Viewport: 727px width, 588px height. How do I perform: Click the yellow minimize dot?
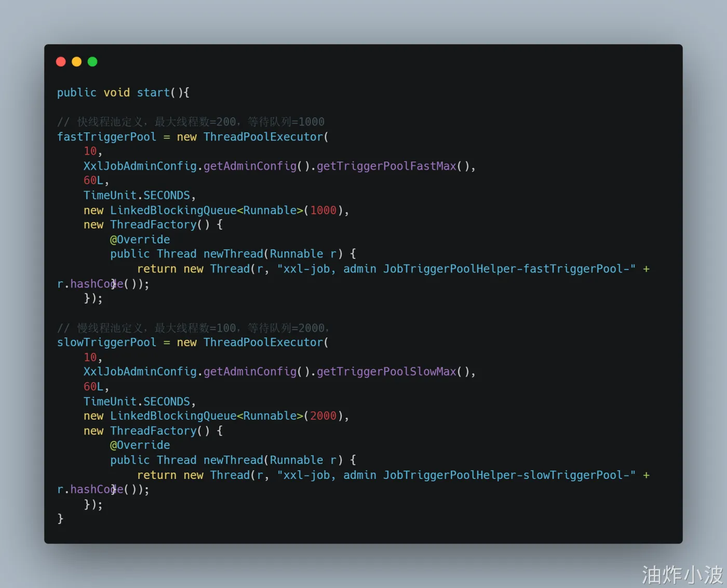pyautogui.click(x=76, y=62)
